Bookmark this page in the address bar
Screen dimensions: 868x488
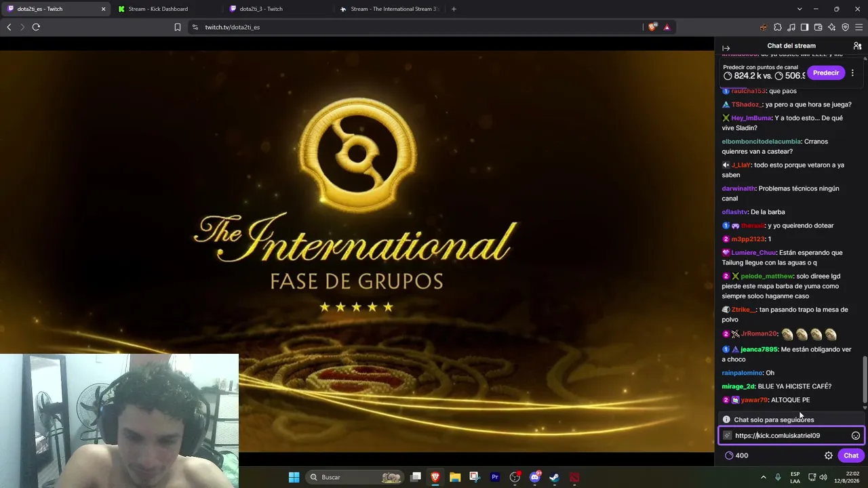coord(178,27)
